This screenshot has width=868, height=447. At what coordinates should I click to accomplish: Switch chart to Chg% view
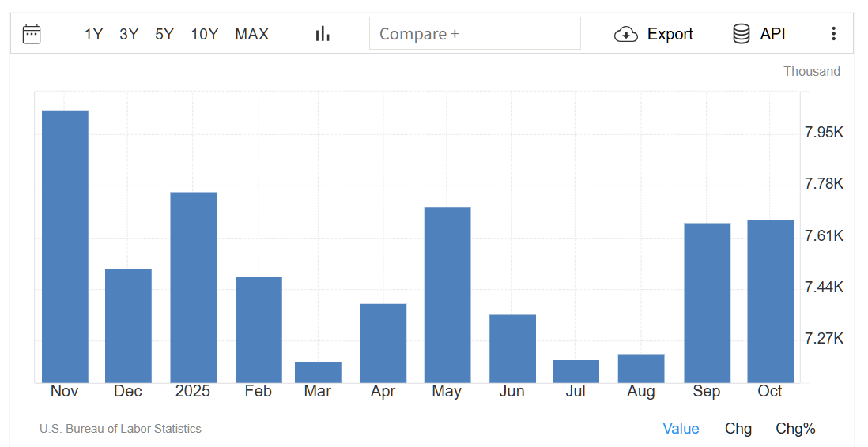[x=795, y=429]
